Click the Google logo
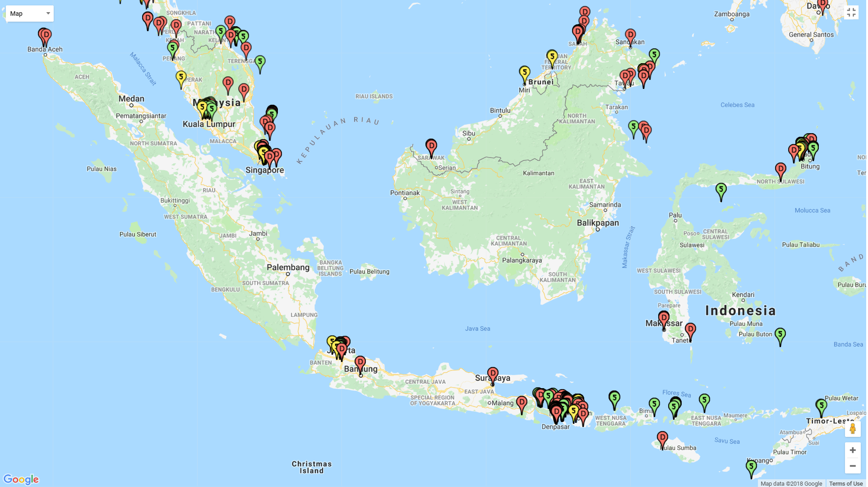868x487 pixels. click(x=21, y=479)
